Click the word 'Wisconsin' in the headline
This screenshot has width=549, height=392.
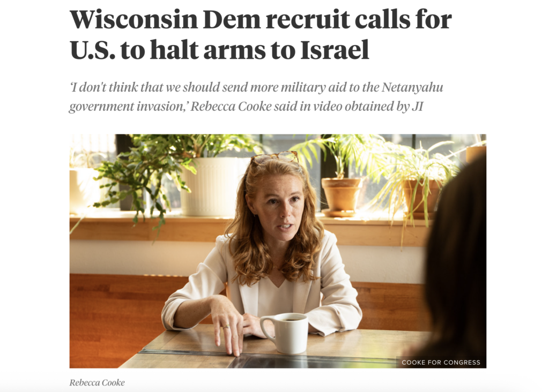coord(133,20)
